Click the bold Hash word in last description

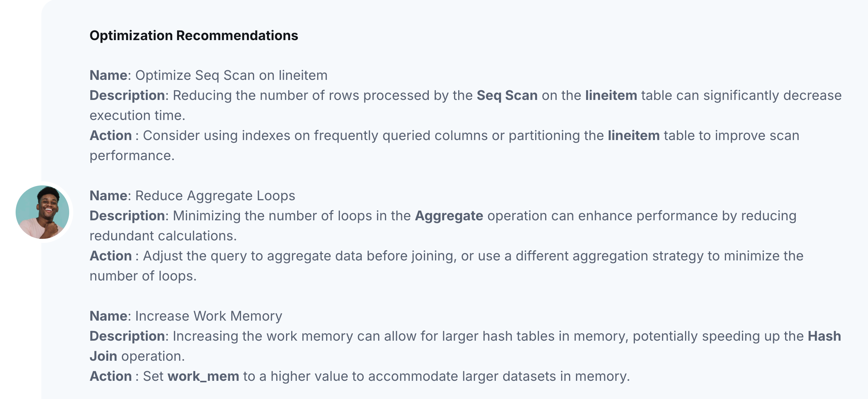click(x=824, y=336)
